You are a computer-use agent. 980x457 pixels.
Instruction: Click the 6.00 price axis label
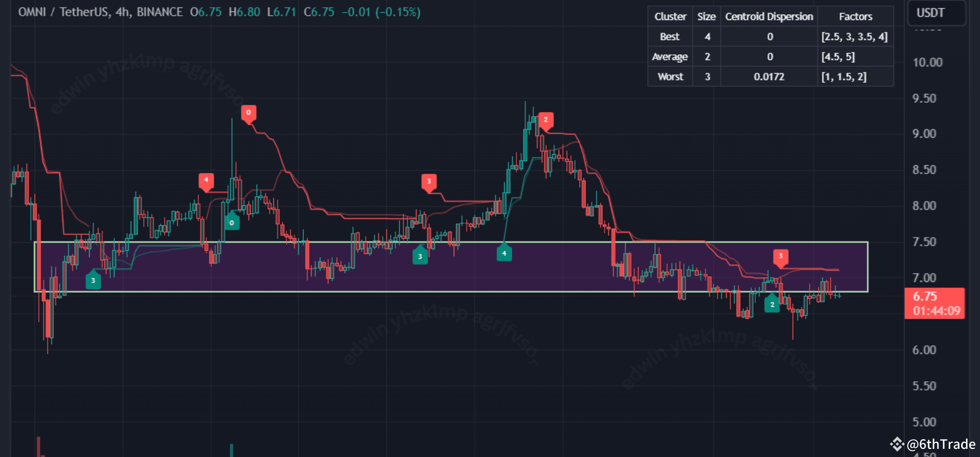click(924, 350)
